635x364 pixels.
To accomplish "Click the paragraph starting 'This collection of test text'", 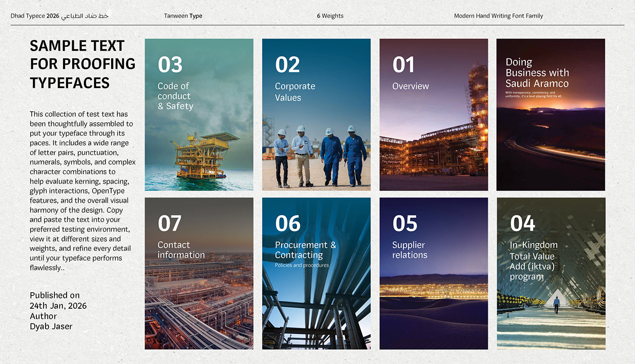I will 82,191.
